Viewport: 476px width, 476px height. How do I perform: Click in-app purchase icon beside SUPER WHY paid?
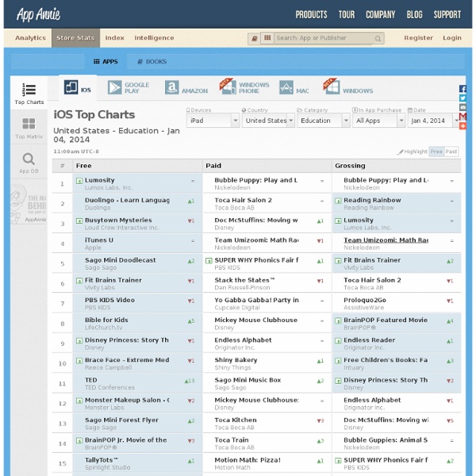point(209,261)
